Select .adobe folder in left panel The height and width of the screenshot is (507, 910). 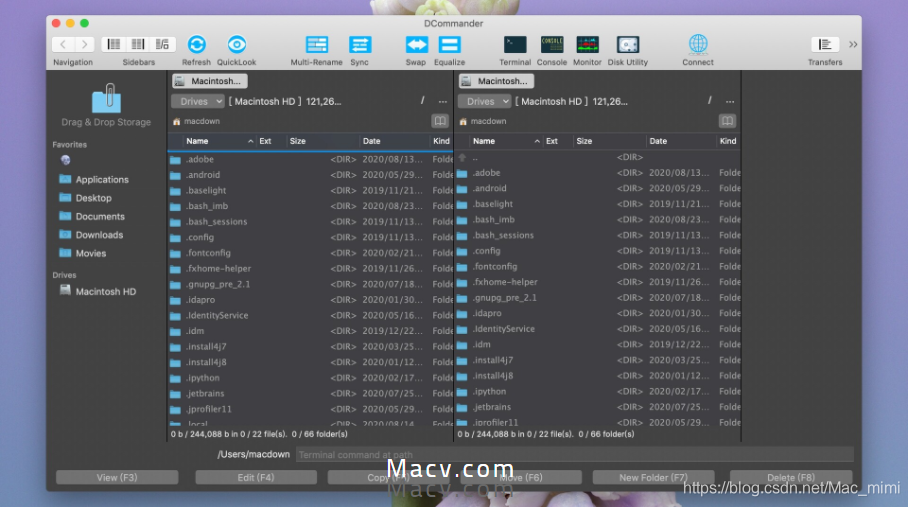310,159
